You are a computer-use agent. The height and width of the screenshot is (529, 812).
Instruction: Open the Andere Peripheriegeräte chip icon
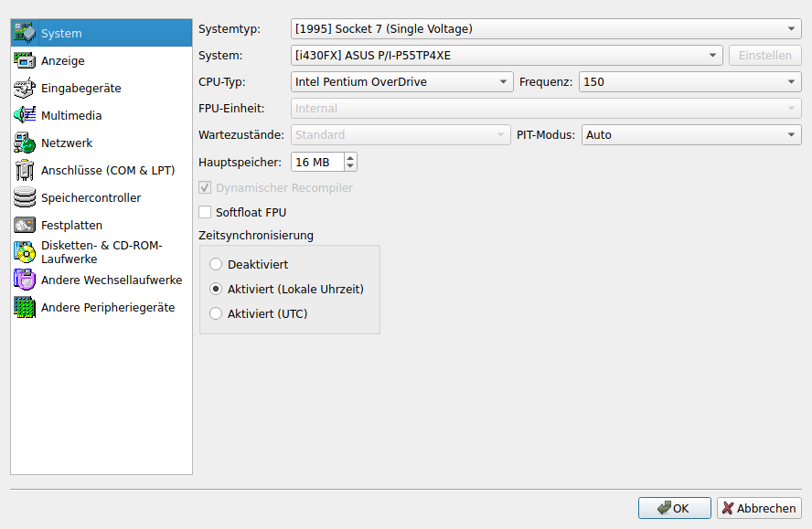25,308
